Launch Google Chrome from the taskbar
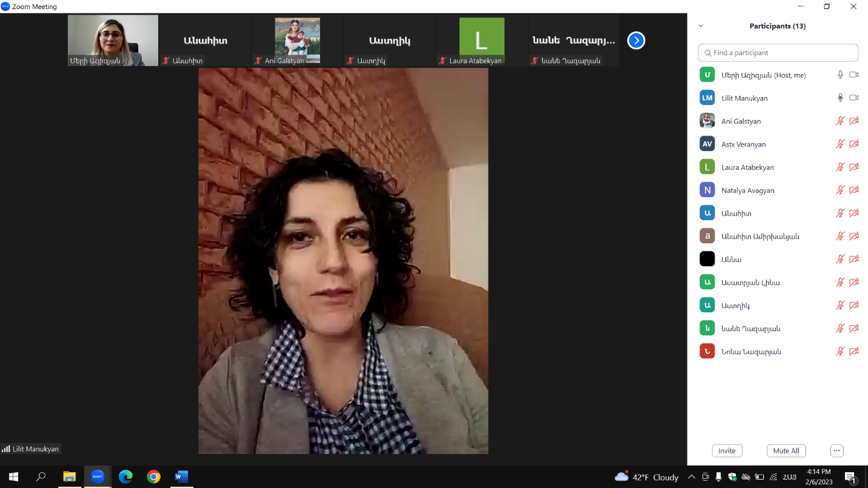Image resolution: width=868 pixels, height=488 pixels. pyautogui.click(x=153, y=476)
